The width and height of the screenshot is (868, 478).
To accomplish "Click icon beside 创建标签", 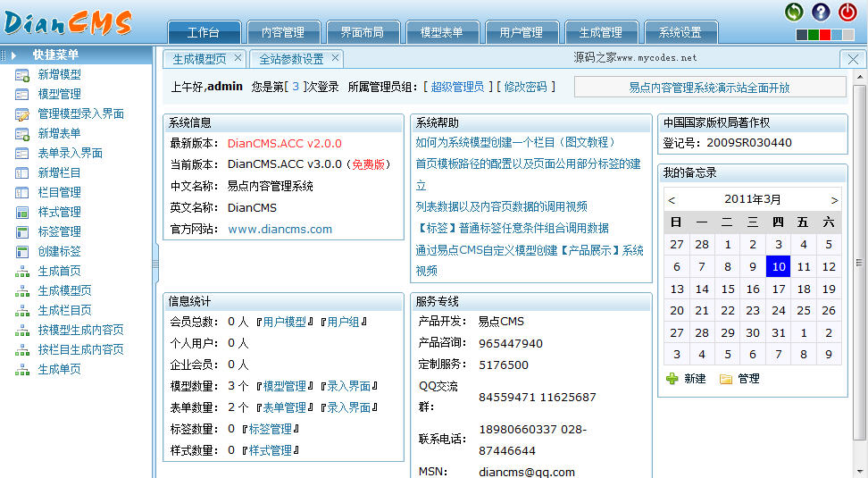I will 22,251.
